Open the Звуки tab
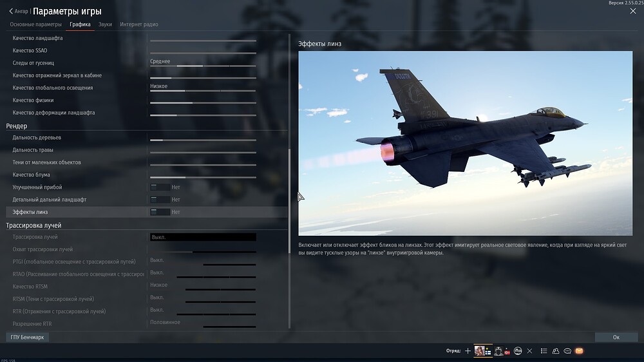The width and height of the screenshot is (644, 362). pos(105,24)
